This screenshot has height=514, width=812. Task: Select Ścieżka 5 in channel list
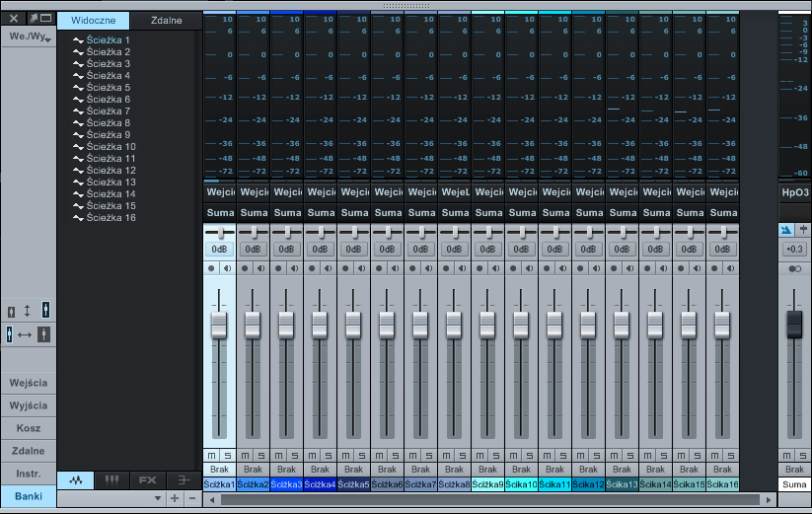(109, 88)
